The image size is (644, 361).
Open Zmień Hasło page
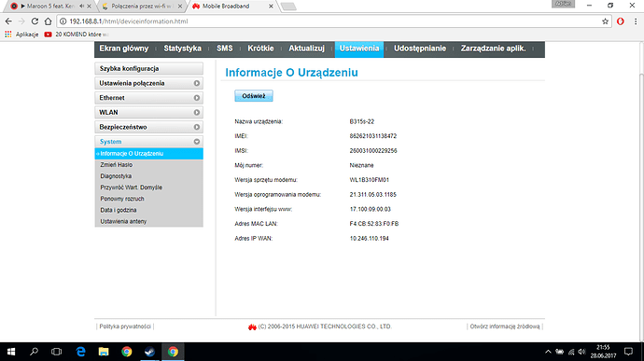[x=117, y=165]
